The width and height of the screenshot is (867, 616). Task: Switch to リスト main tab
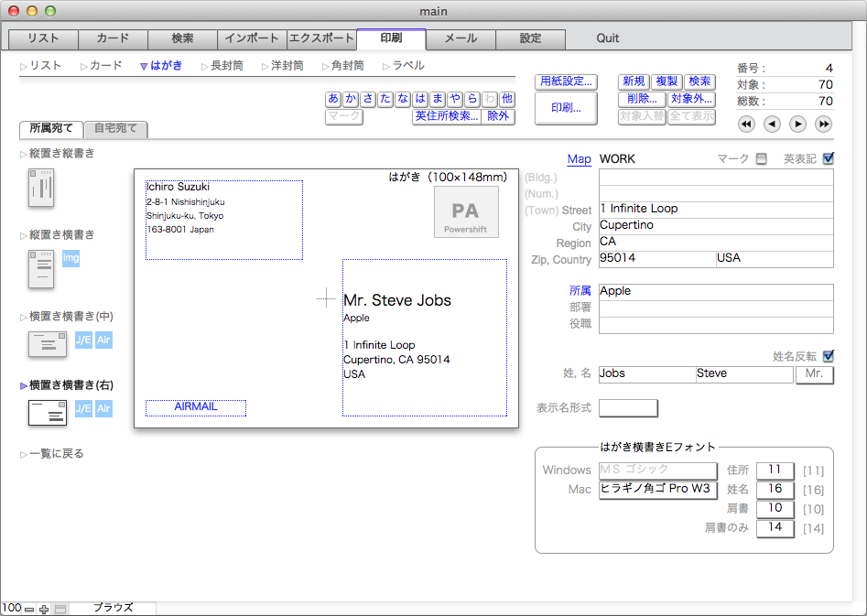click(x=43, y=38)
